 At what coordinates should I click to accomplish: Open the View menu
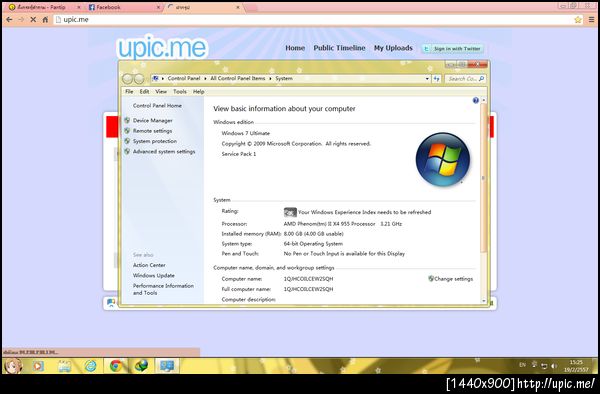click(161, 92)
